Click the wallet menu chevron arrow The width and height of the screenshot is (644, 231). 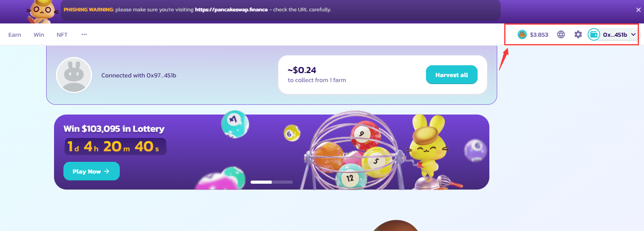click(x=633, y=35)
